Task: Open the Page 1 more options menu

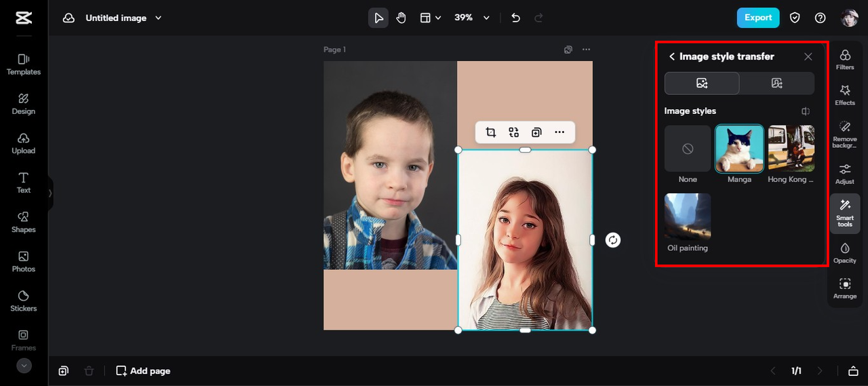Action: click(x=586, y=50)
